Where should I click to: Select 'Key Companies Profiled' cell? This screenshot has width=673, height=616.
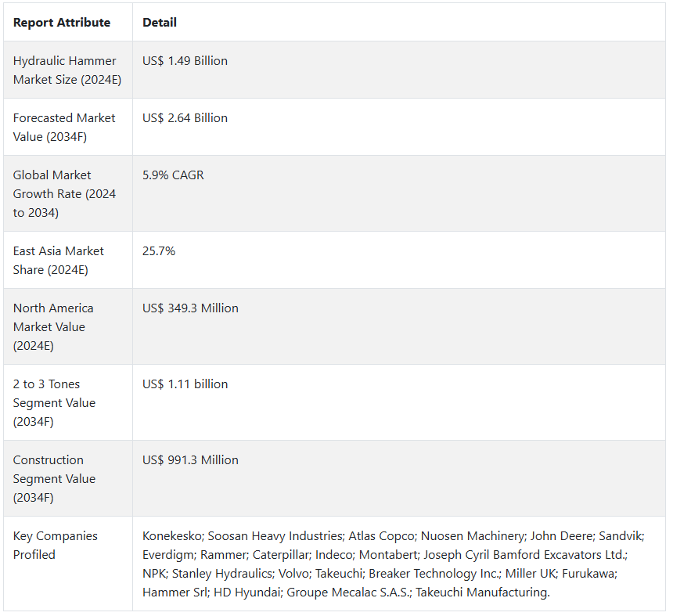coord(68,564)
